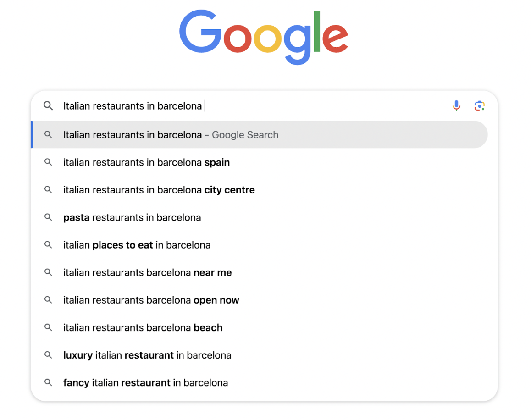Pick 'italian places to eat in barcelona'
This screenshot has height=420, width=531.
[x=137, y=245]
